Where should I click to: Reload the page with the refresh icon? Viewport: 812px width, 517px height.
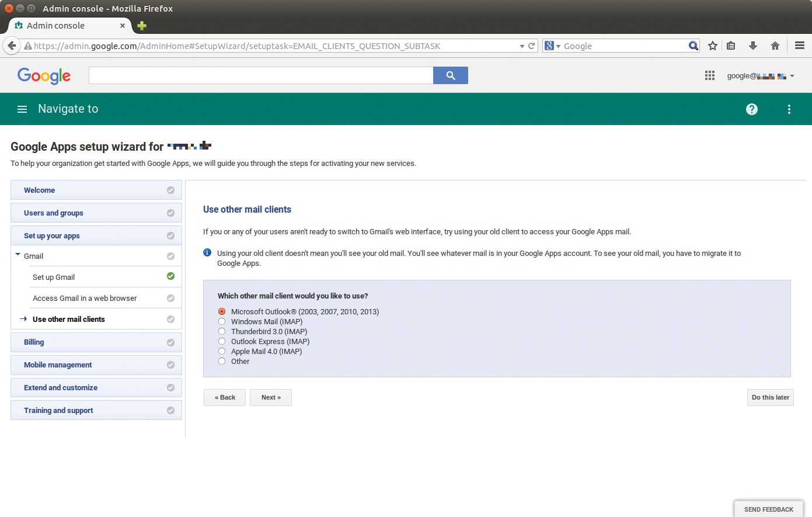pos(532,46)
